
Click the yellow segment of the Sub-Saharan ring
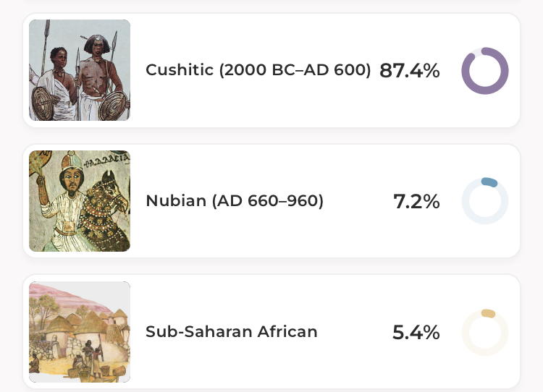click(488, 314)
